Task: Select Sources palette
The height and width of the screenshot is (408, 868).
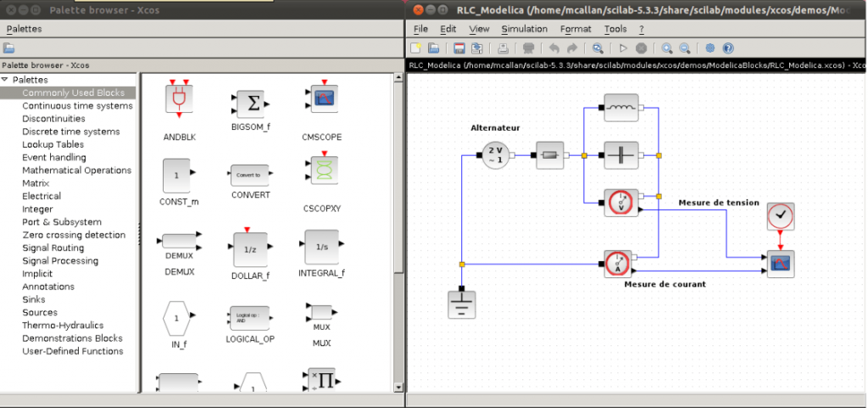Action: (x=40, y=312)
